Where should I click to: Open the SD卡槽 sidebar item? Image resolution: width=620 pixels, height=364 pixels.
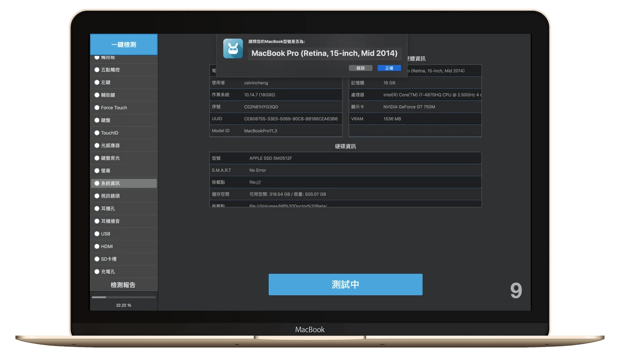pyautogui.click(x=124, y=259)
